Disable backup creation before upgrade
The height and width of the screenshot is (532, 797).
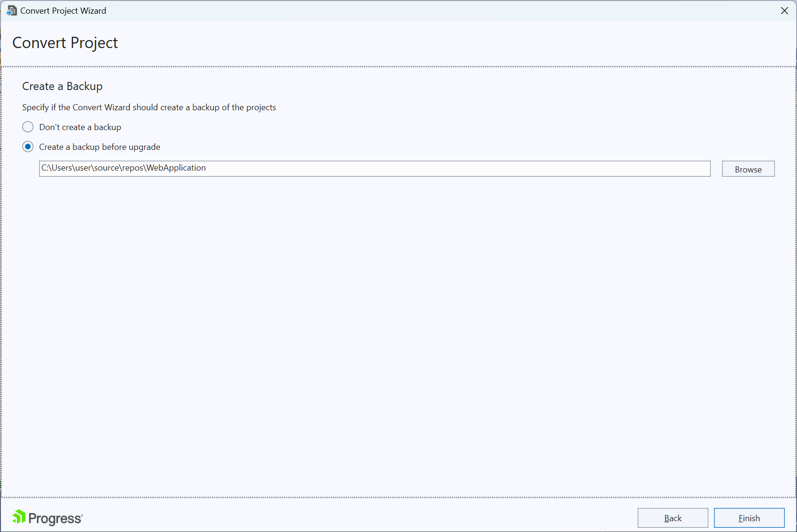(x=28, y=127)
